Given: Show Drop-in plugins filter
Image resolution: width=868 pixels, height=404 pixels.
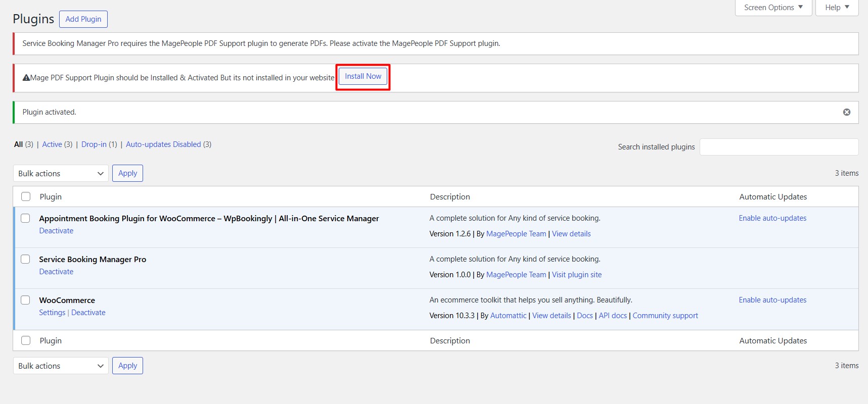Looking at the screenshot, I should click(x=94, y=144).
